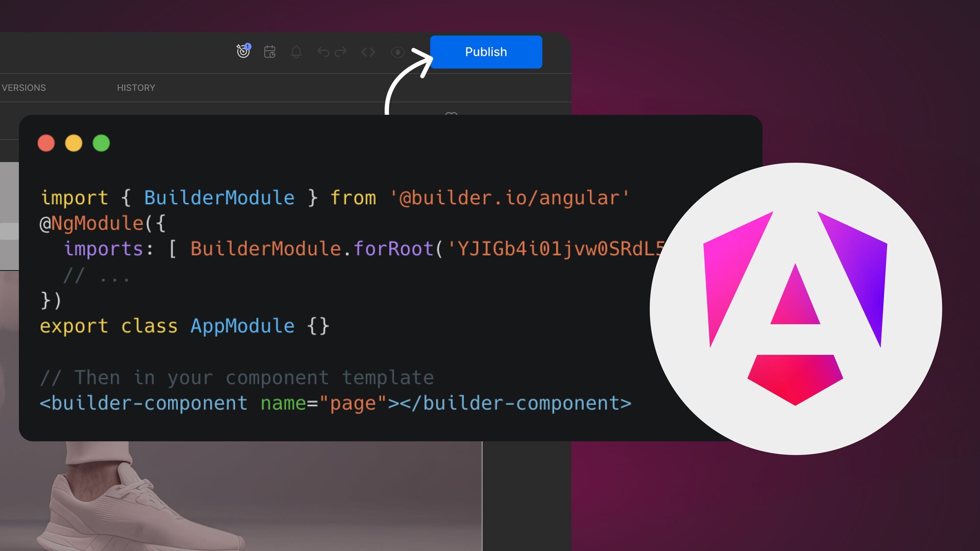Click the 'forRoot' method call
Image resolution: width=980 pixels, height=551 pixels.
(393, 249)
